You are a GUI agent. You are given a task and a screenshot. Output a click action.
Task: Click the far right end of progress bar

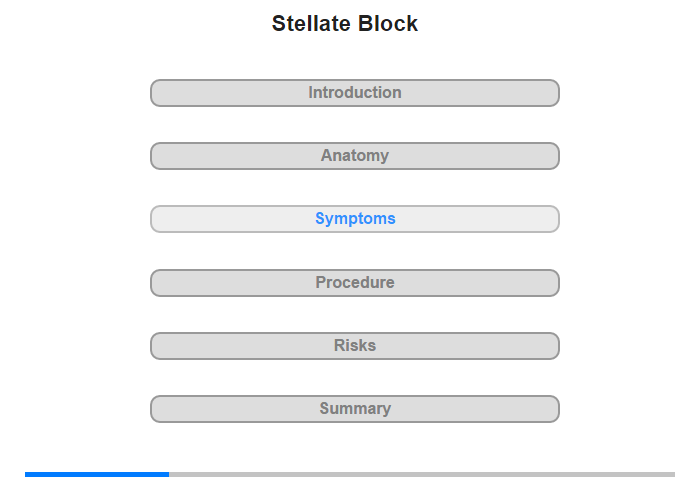point(672,474)
